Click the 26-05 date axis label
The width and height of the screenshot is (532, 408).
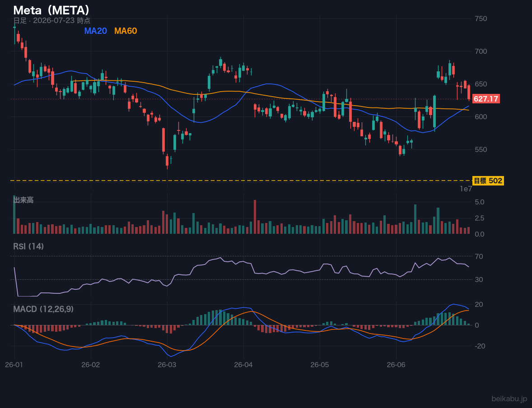320,365
